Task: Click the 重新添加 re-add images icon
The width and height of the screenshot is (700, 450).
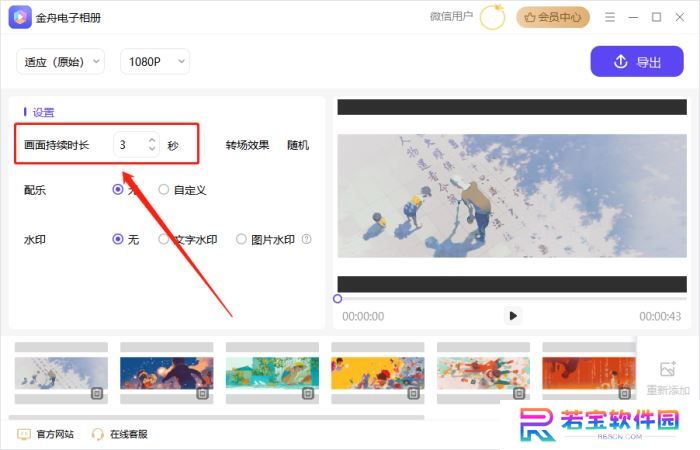Action: click(x=668, y=370)
